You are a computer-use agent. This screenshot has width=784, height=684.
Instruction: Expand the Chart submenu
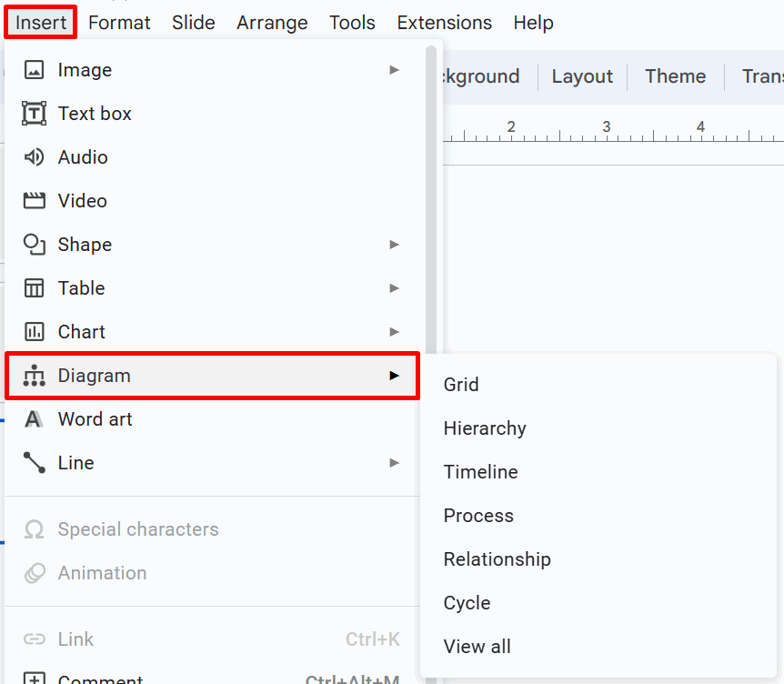[395, 331]
